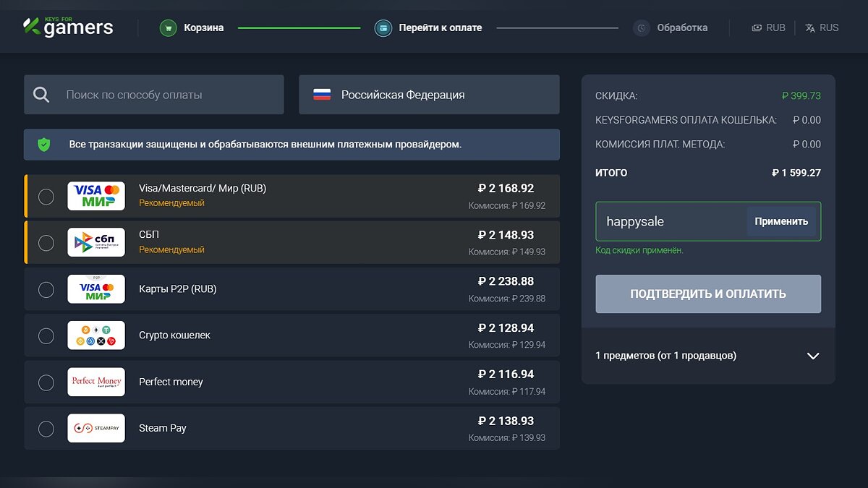
Task: Click the Keys for Gamers logo
Action: point(69,27)
